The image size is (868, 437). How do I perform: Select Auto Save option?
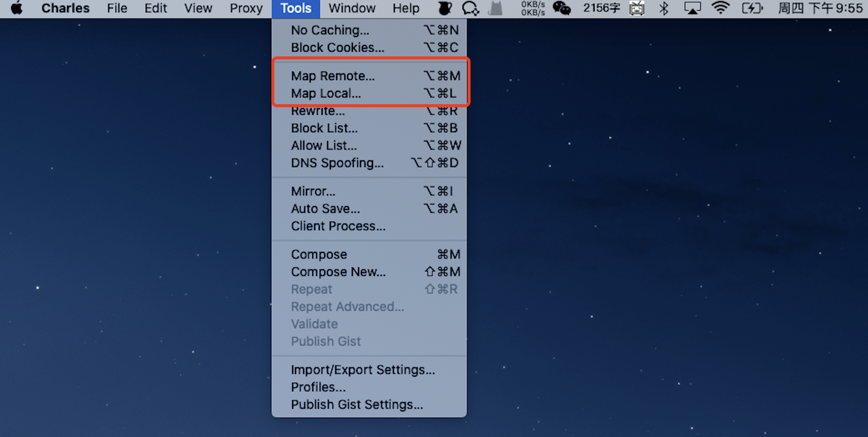point(325,209)
